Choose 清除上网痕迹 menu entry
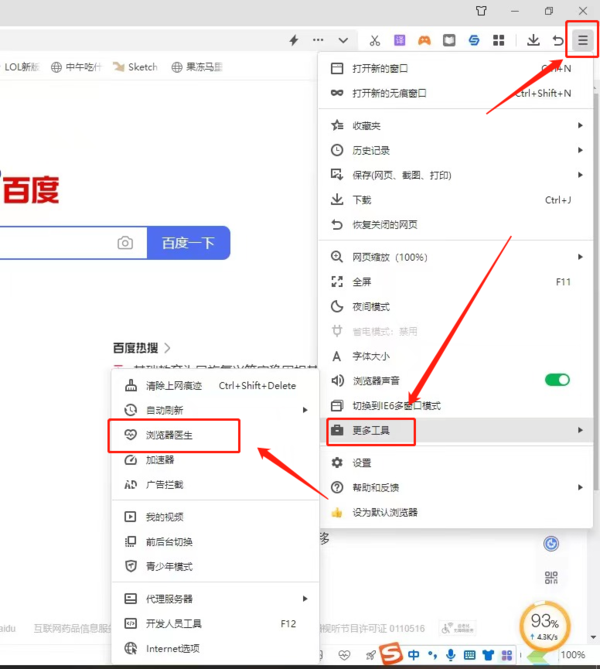This screenshot has height=669, width=600. (174, 385)
